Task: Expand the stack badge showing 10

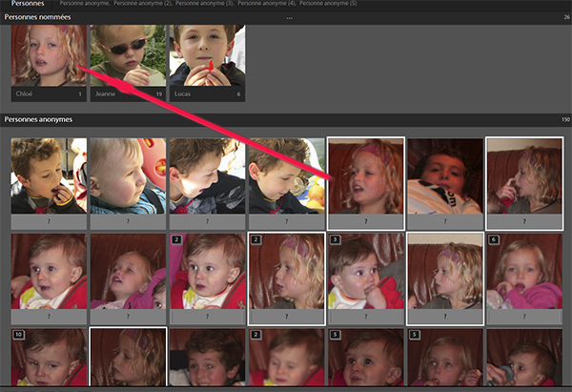Action: [x=18, y=335]
